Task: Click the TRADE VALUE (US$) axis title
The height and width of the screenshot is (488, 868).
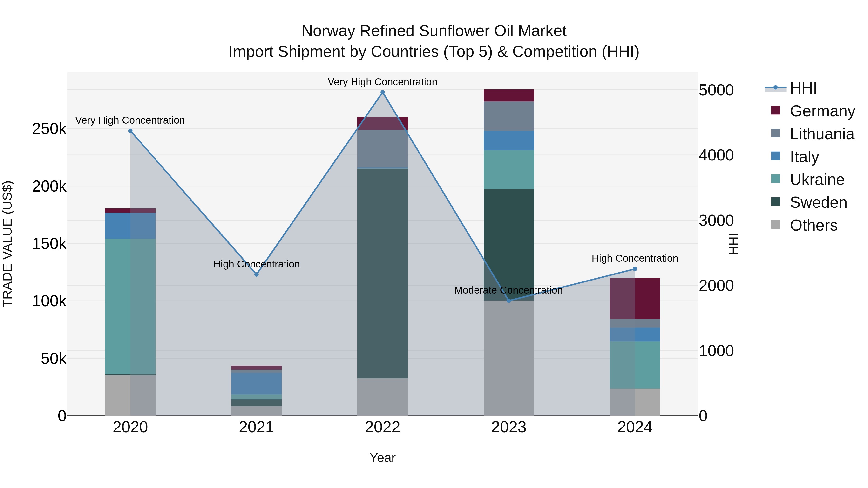Action: click(x=7, y=244)
